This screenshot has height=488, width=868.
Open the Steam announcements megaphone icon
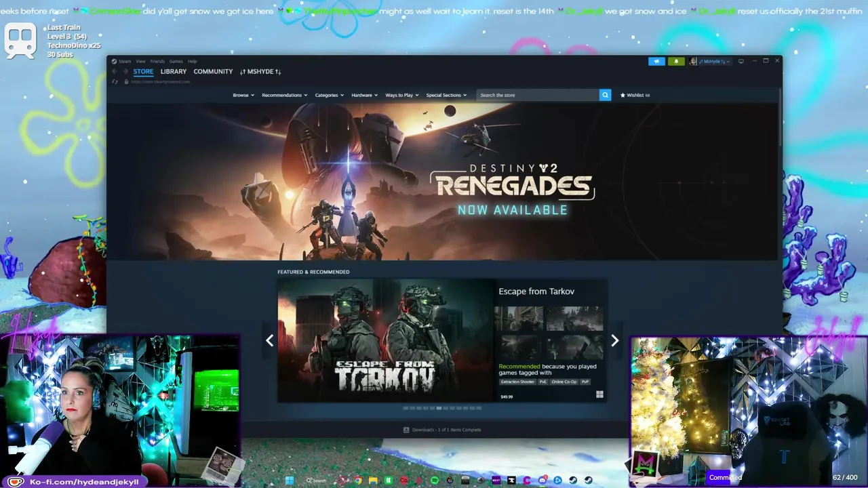click(656, 61)
